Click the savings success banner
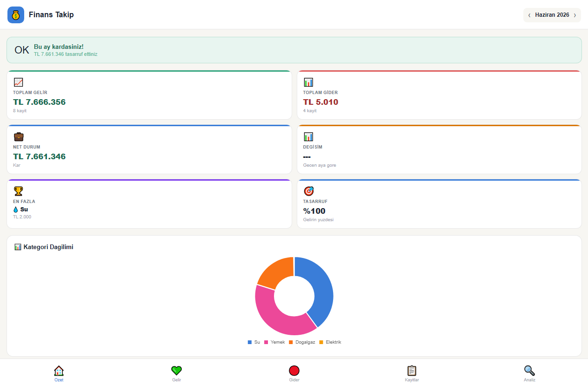This screenshot has height=386, width=588. tap(294, 50)
